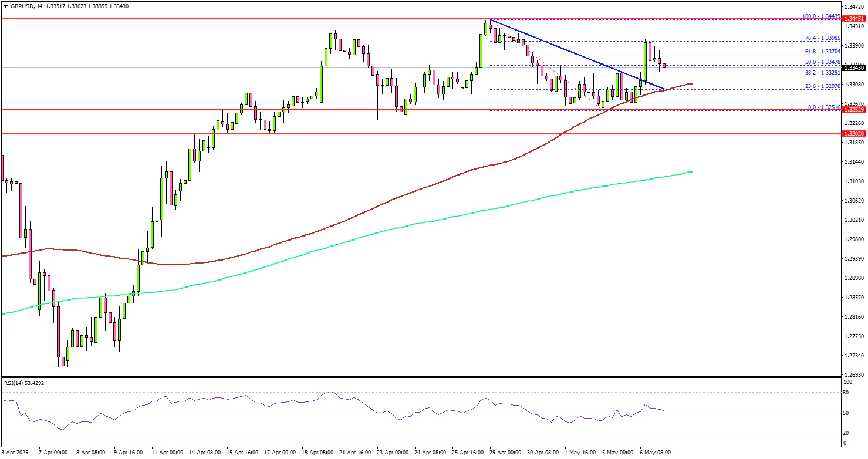
Task: Click the black triangle beside GBPUSD,H4
Action: [5, 6]
